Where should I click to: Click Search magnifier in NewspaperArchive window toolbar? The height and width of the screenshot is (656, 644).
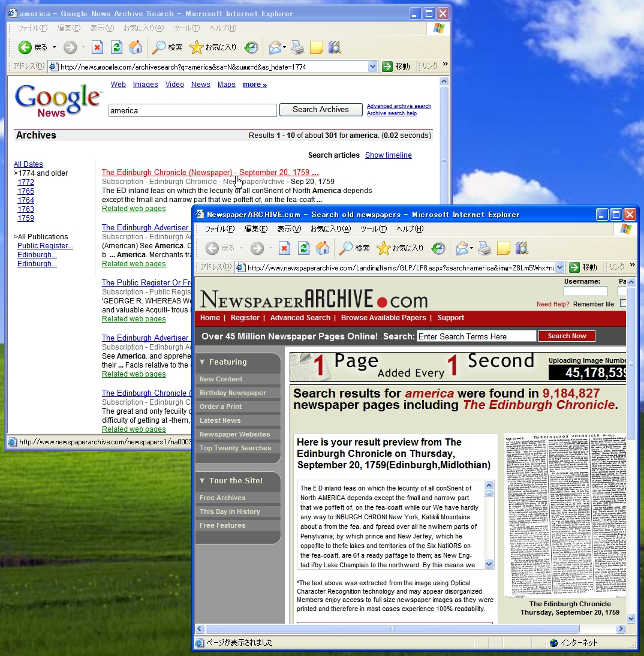coord(345,248)
